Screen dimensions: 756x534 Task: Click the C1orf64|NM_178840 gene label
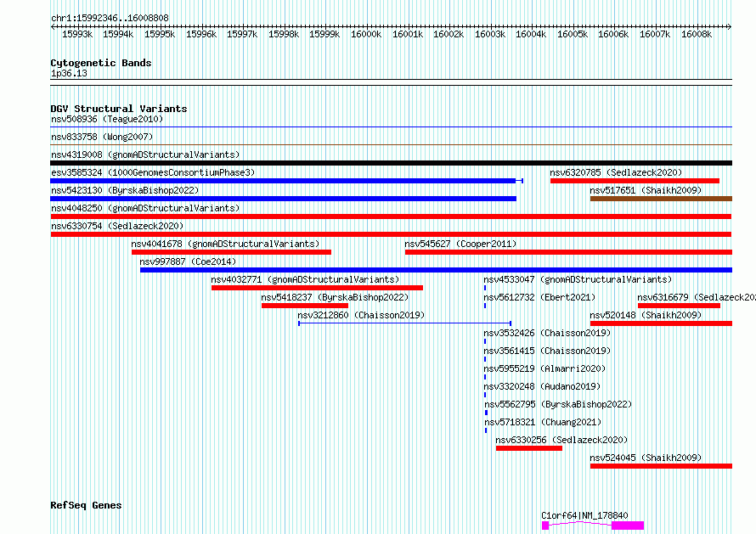[x=584, y=515]
